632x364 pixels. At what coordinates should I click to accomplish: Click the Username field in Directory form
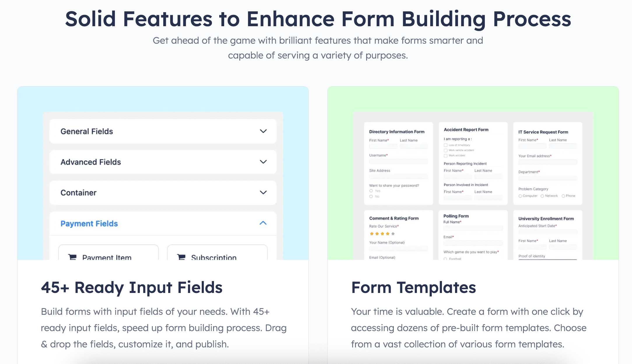tap(398, 161)
